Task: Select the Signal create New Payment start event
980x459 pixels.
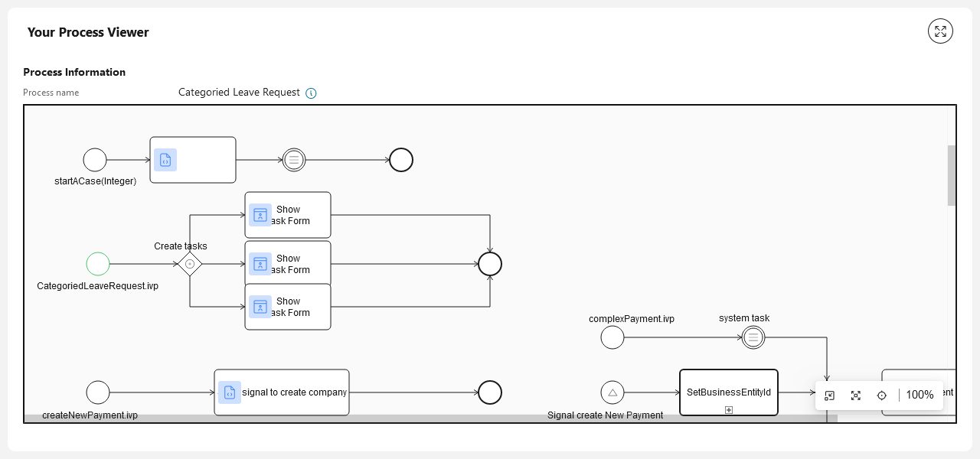Action: coord(612,392)
